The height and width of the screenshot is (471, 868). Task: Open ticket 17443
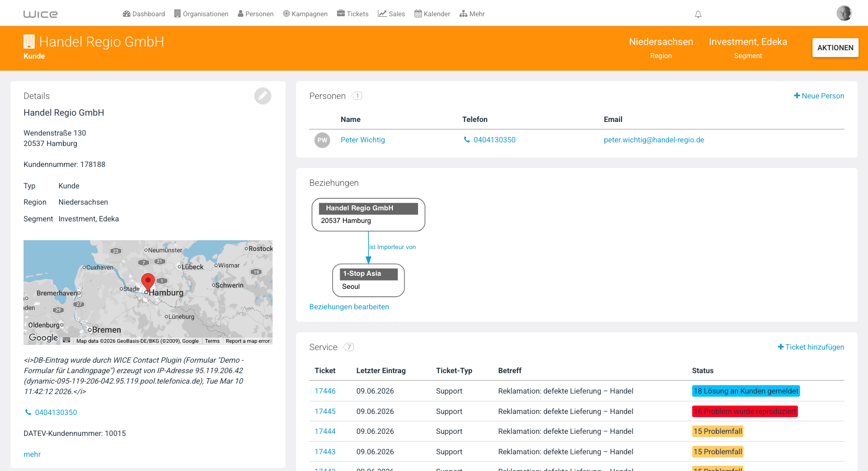tap(325, 452)
